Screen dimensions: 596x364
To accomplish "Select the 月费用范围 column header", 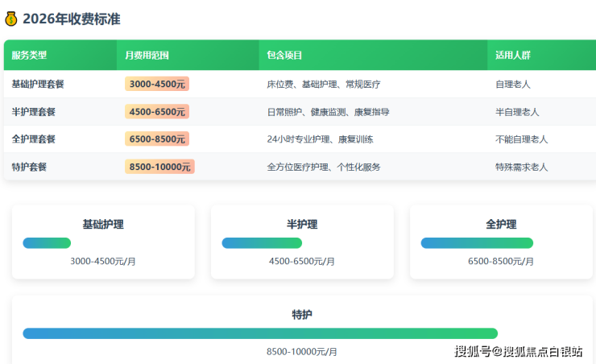I will [x=147, y=56].
